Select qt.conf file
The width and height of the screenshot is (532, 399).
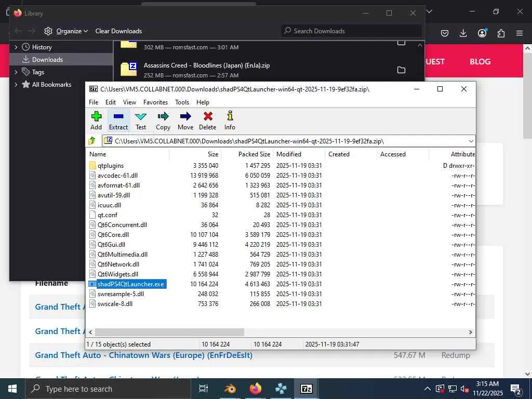pyautogui.click(x=103, y=215)
